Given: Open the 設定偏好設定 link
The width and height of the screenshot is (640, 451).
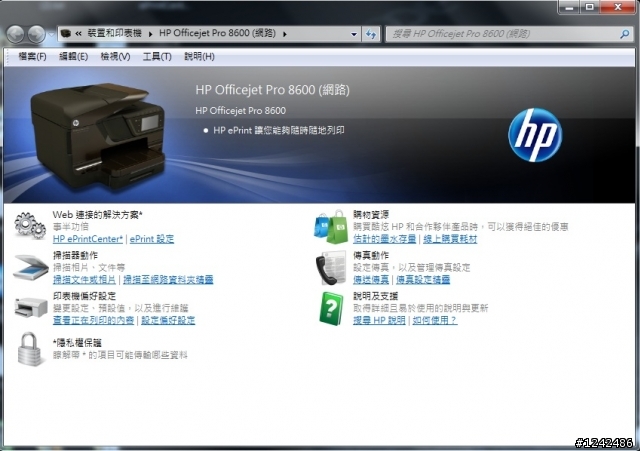Looking at the screenshot, I should pos(168,320).
